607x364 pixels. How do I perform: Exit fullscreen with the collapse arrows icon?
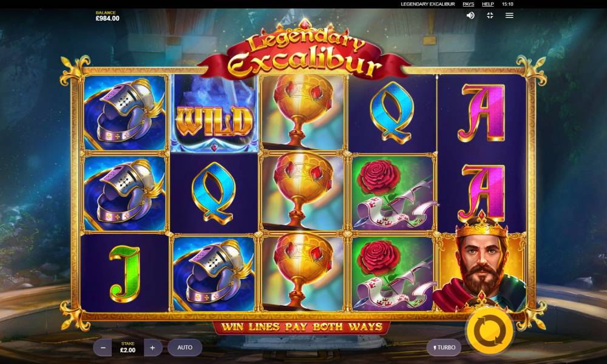490,16
